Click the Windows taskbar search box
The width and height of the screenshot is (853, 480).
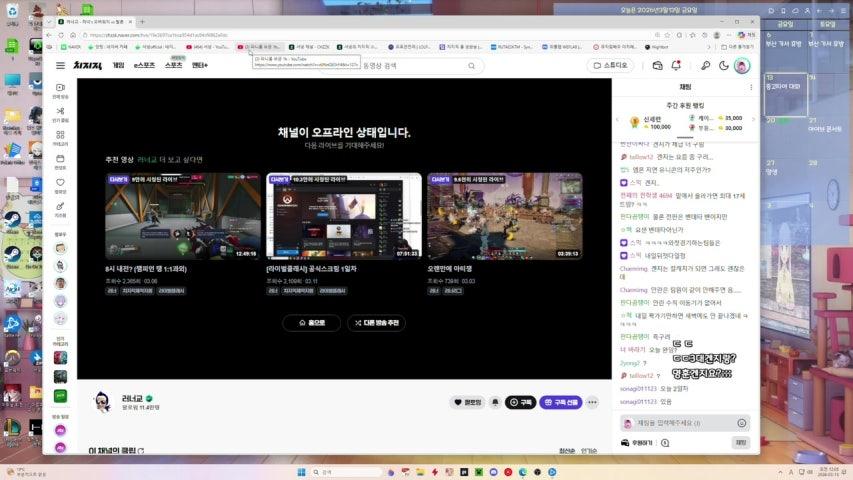coord(345,472)
